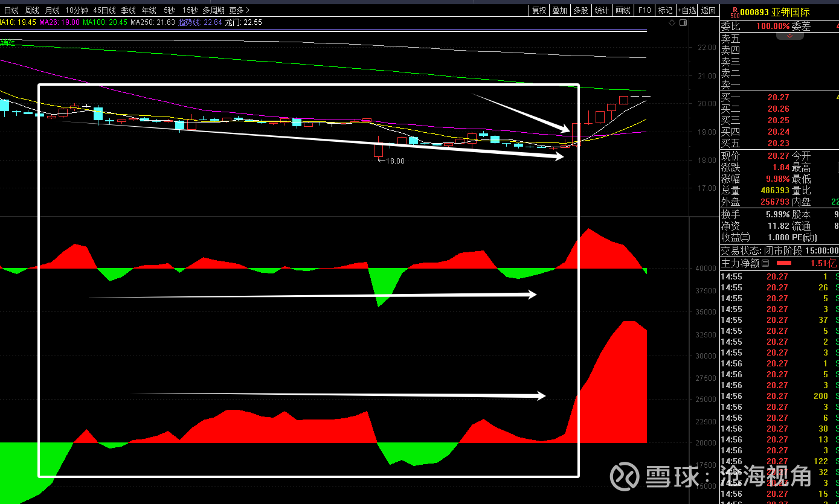Select the 10分钟 period tab
The height and width of the screenshot is (504, 839).
(76, 10)
